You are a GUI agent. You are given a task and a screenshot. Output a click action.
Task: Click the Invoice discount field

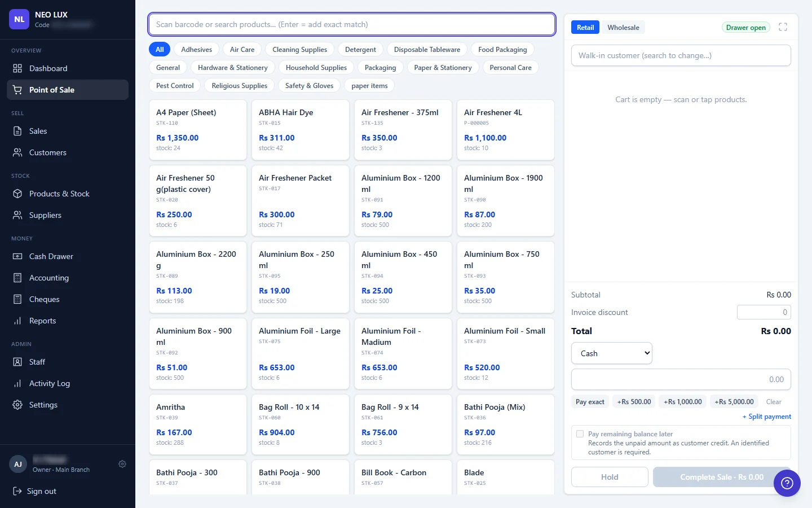click(x=764, y=312)
